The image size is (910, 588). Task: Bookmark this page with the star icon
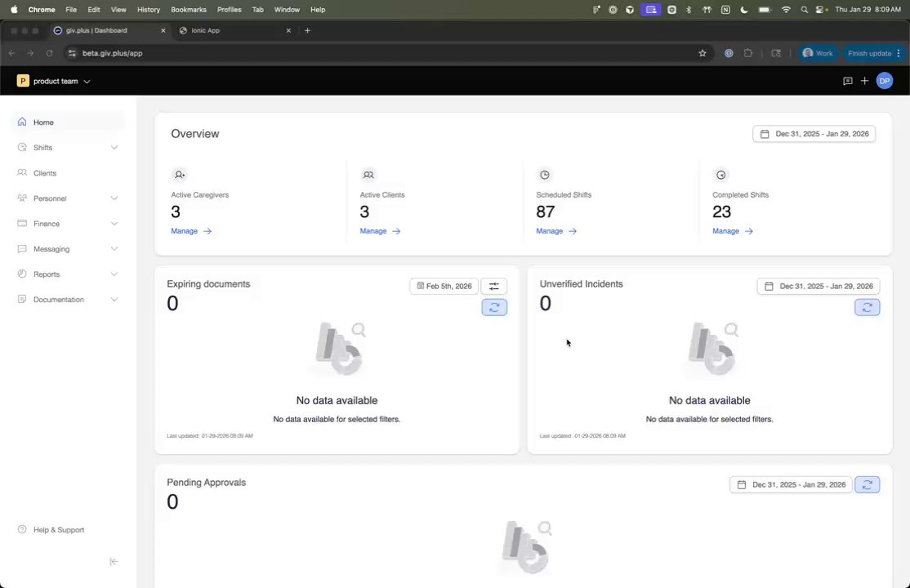(703, 53)
